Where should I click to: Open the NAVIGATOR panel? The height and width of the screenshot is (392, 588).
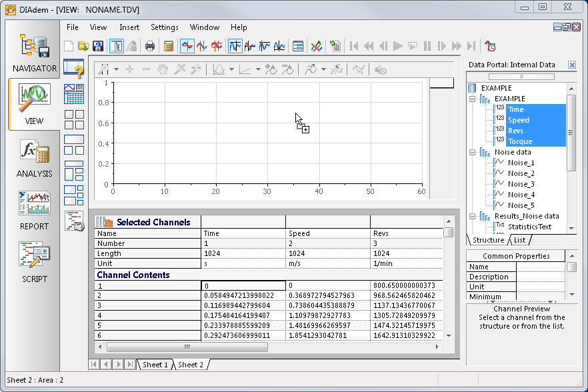click(x=34, y=53)
